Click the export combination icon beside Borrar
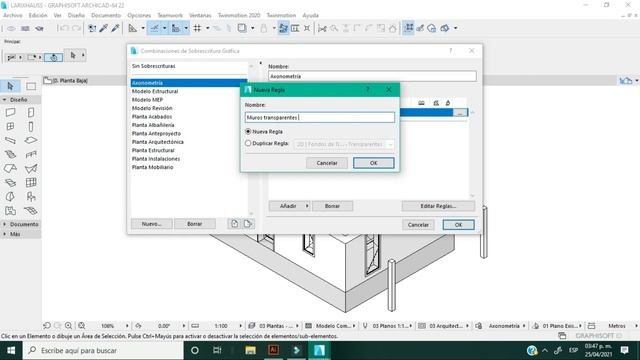 248,224
